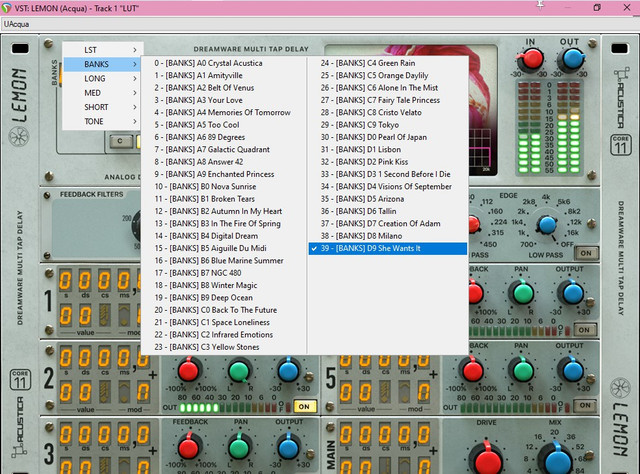Turn tap 3 blue OUTPUT knob
The width and height of the screenshot is (640, 474).
coord(289,447)
